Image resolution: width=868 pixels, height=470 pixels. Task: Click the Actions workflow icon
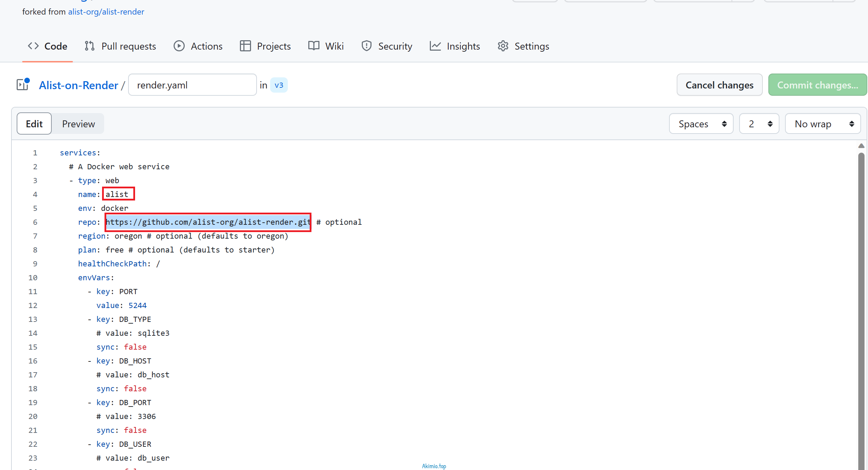179,46
